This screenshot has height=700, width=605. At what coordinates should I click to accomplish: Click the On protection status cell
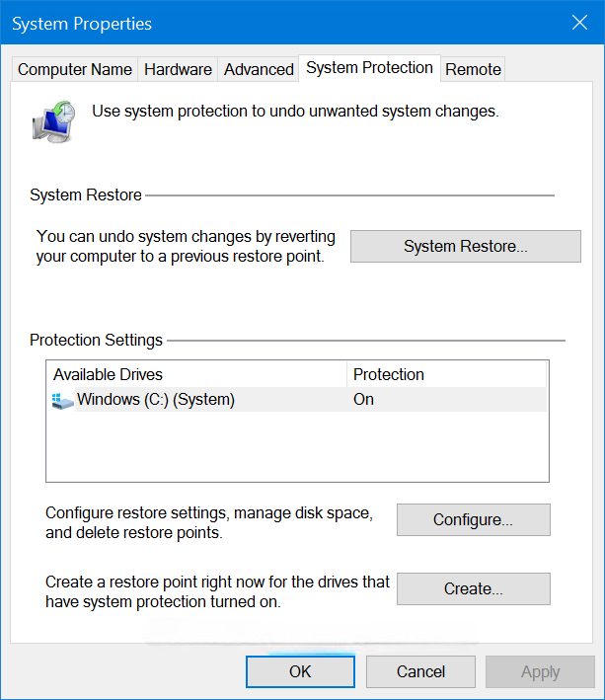click(x=364, y=400)
